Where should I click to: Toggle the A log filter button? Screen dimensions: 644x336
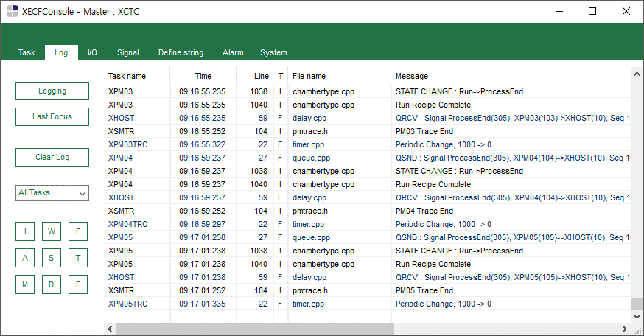click(25, 258)
